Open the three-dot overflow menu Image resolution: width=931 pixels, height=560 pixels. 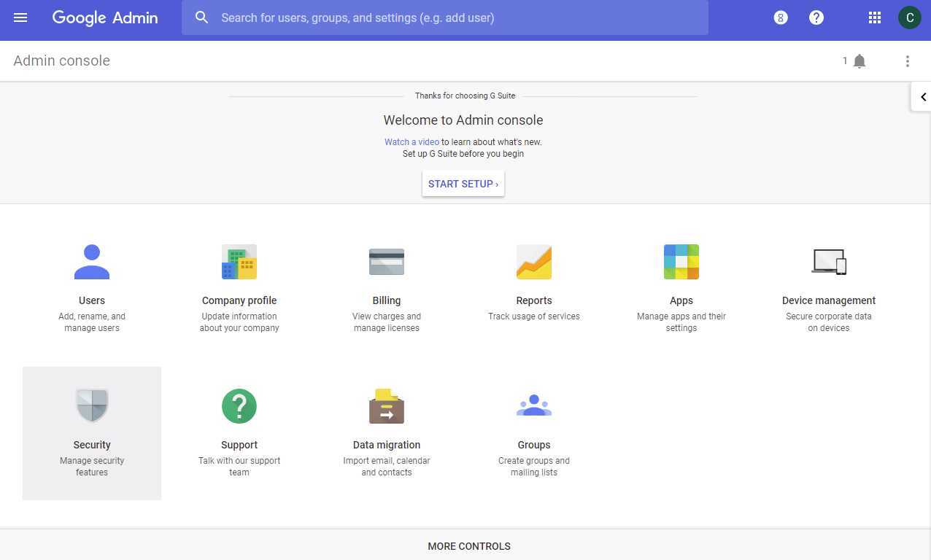coord(908,61)
